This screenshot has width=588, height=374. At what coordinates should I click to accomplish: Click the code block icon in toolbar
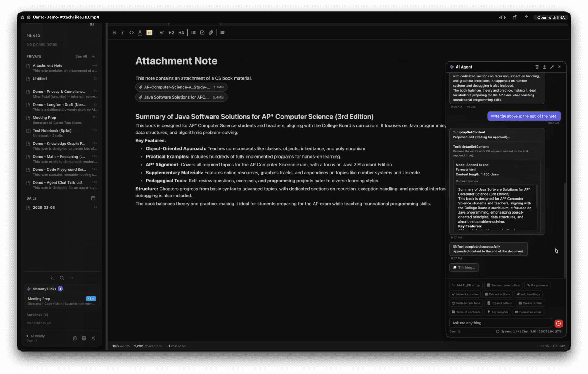coord(131,32)
